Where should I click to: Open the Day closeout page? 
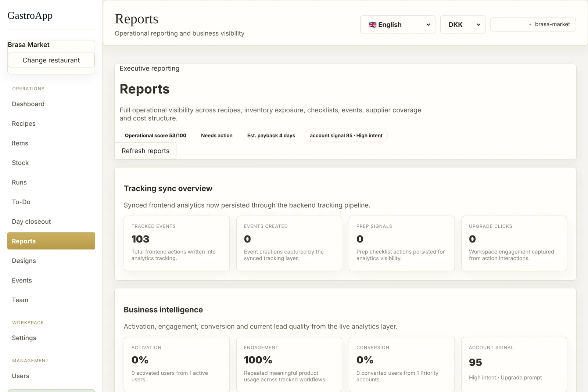coord(51,222)
